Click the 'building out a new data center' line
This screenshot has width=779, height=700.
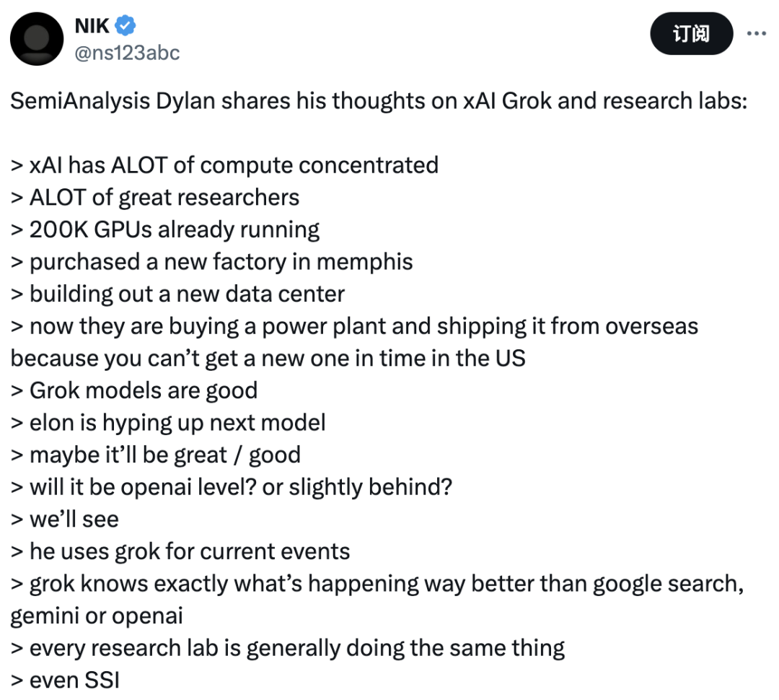(x=177, y=294)
